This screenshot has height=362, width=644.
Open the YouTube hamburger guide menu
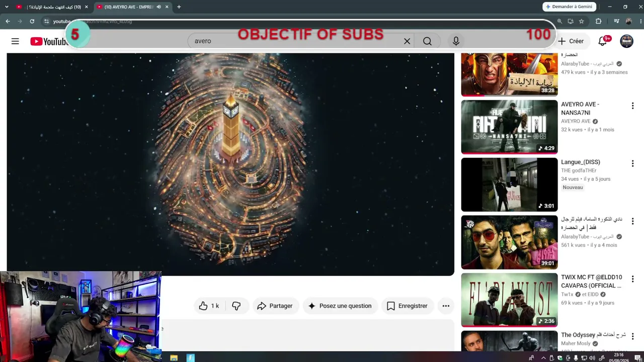15,41
